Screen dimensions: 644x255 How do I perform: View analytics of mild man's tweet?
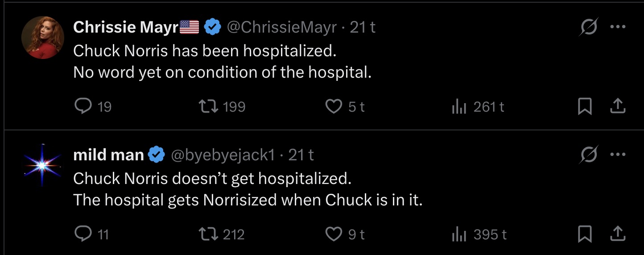pos(459,234)
